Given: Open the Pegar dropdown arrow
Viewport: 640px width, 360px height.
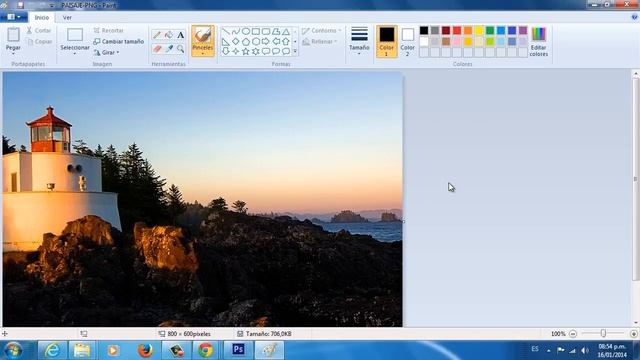Looking at the screenshot, I should [13, 53].
